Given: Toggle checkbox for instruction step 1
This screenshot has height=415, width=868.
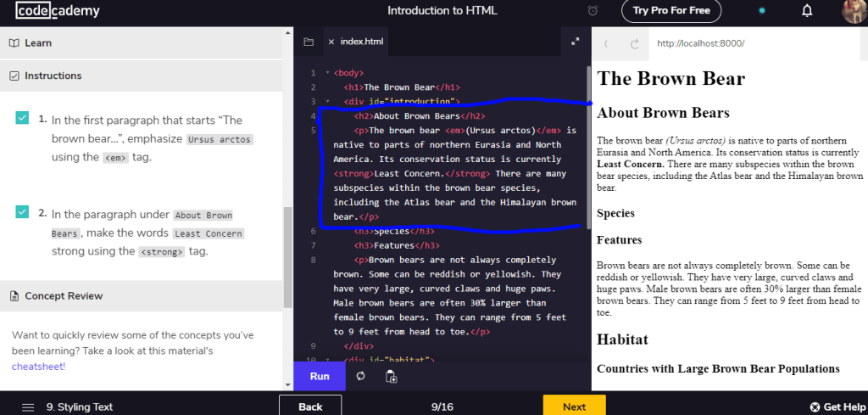Looking at the screenshot, I should 22,119.
